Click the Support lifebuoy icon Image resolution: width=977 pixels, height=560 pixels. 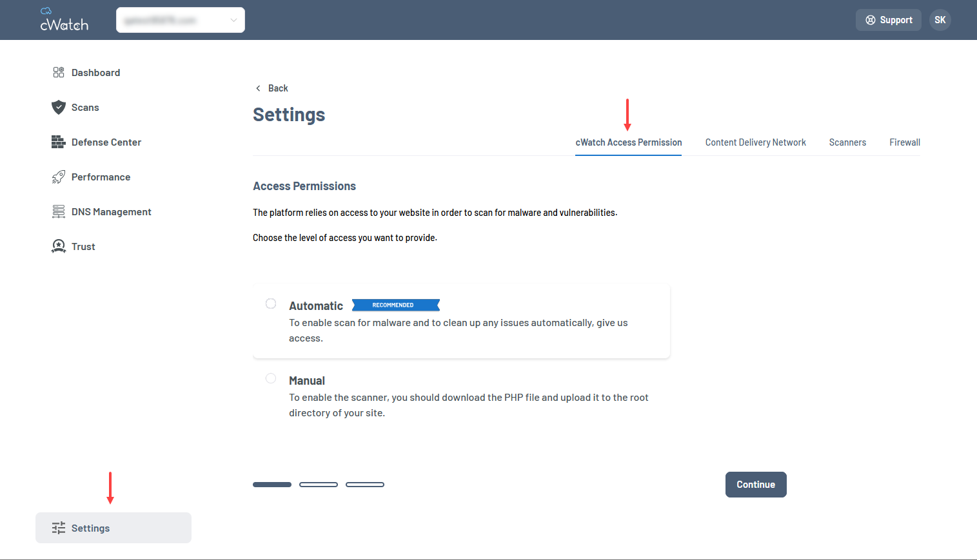(x=871, y=20)
